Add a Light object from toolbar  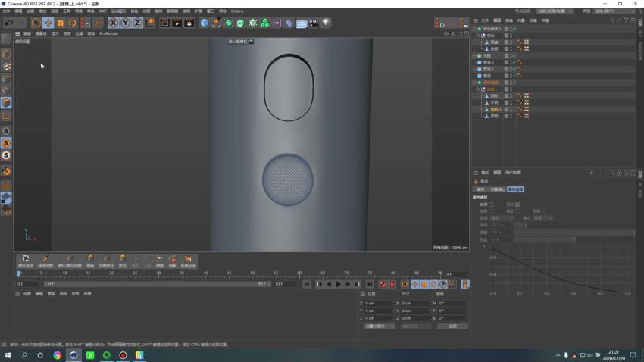326,23
